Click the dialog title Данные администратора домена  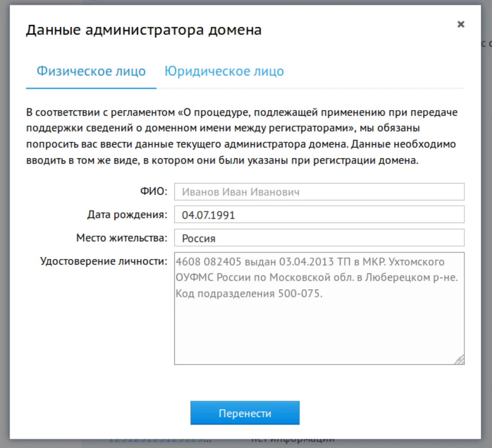point(144,30)
